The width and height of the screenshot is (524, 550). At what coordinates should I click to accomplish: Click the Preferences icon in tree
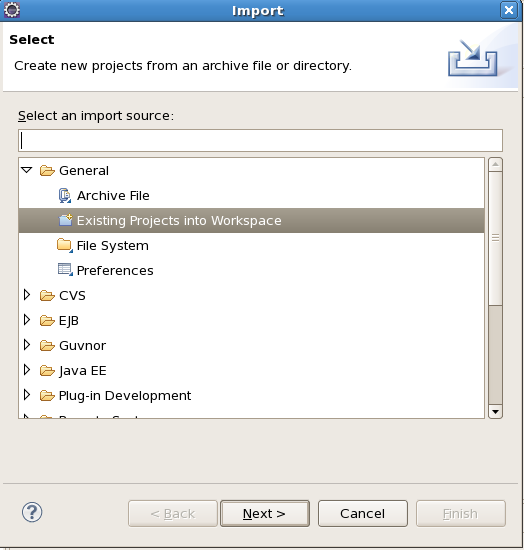click(65, 270)
